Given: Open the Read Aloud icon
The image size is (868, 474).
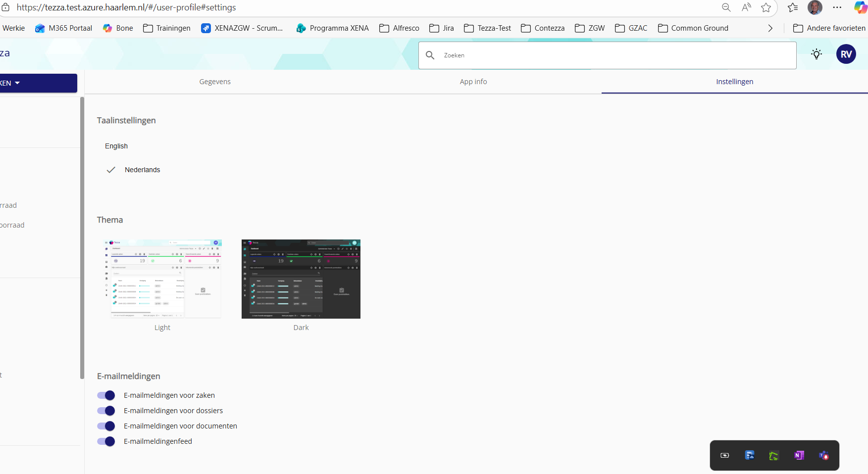Looking at the screenshot, I should pyautogui.click(x=746, y=7).
